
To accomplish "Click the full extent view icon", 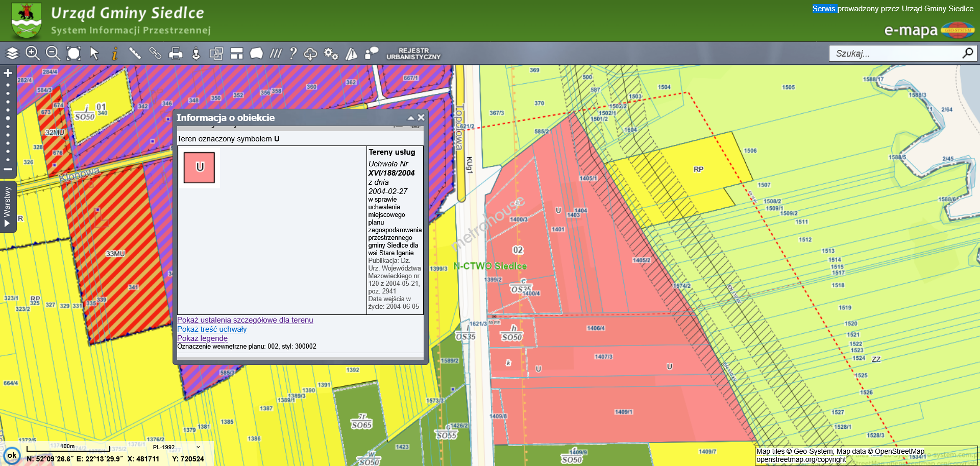I will (74, 53).
